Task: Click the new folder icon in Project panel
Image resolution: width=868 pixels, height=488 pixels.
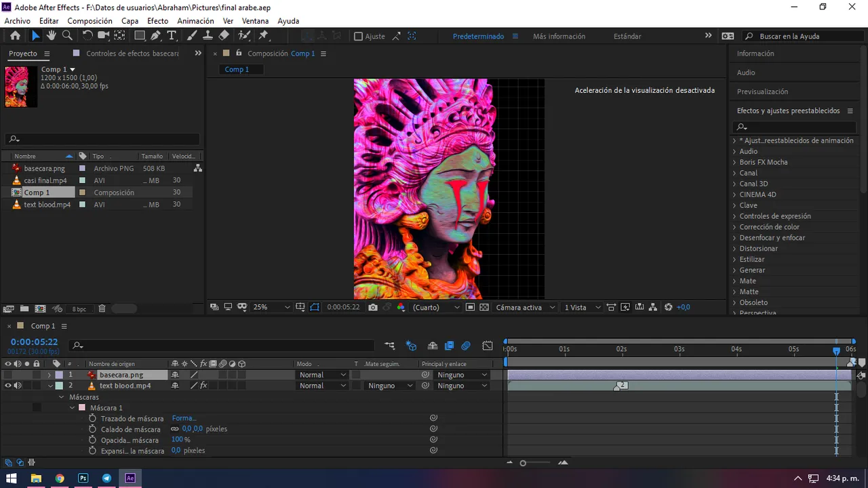Action: pyautogui.click(x=24, y=308)
